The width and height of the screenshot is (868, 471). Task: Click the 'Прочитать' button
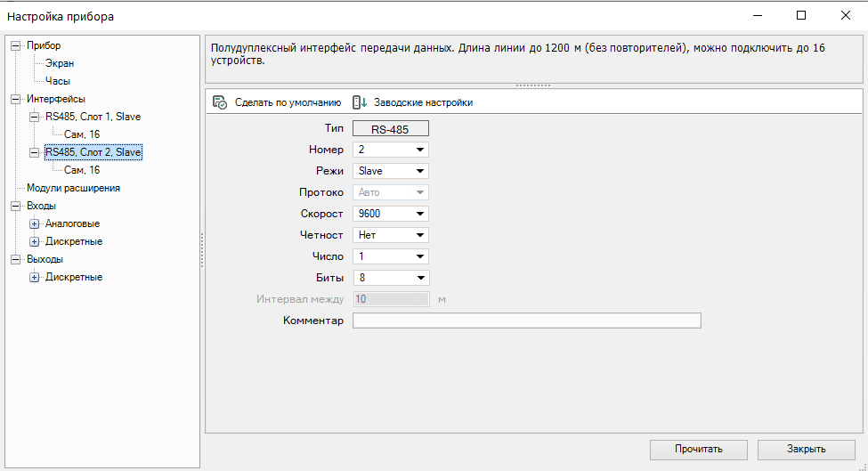pyautogui.click(x=699, y=450)
